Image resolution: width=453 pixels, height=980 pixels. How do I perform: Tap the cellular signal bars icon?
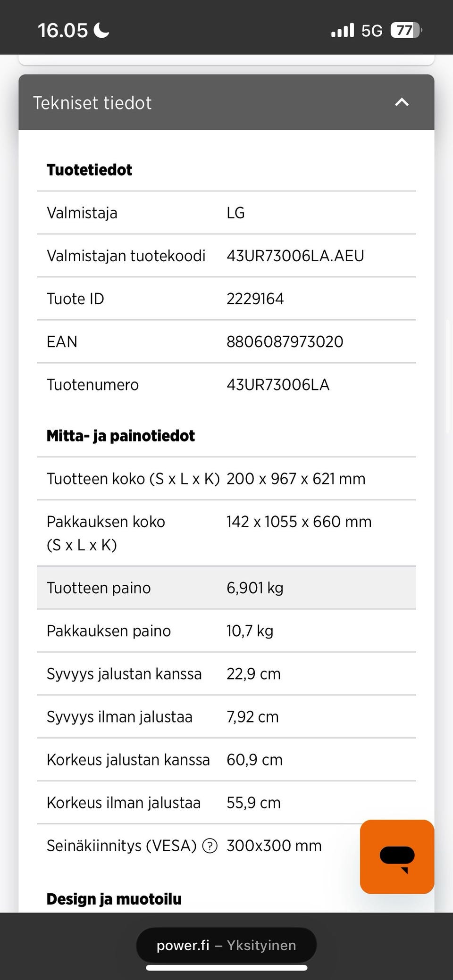tap(343, 31)
